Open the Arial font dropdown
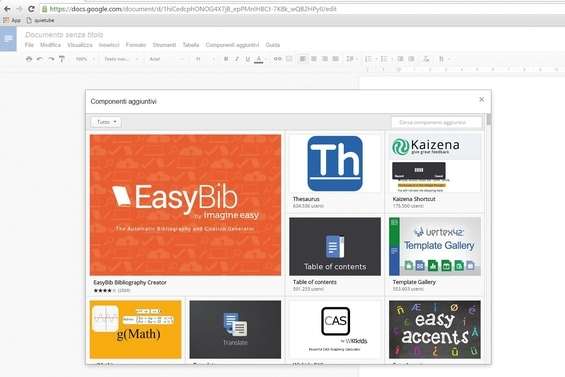Viewport: 565px width, 377px height. point(166,59)
